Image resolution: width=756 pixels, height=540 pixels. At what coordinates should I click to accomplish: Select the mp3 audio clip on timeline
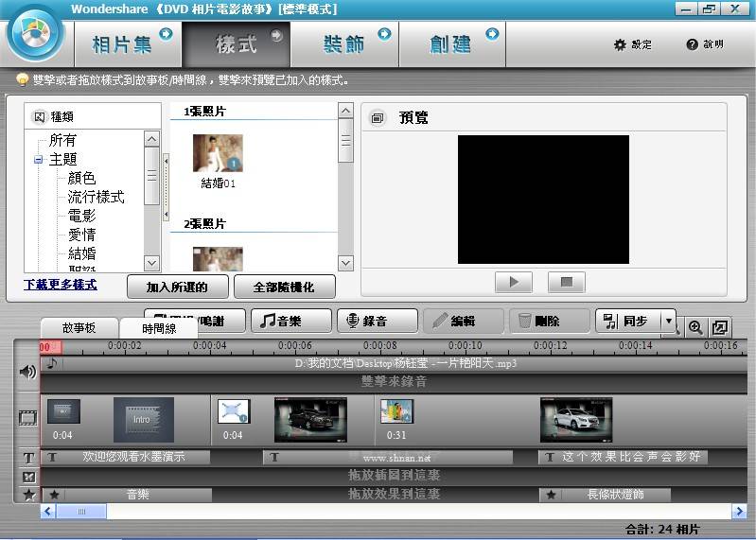coord(394,363)
